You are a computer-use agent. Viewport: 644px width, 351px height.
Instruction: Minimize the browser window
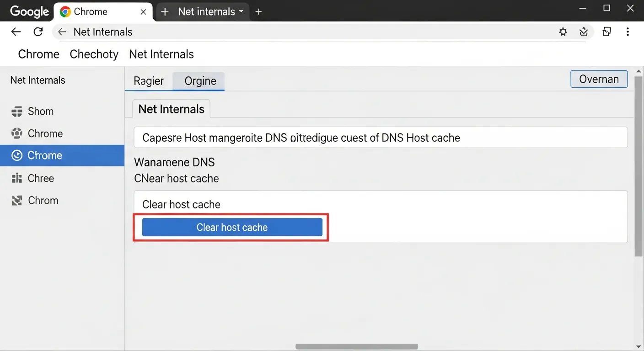[x=583, y=8]
